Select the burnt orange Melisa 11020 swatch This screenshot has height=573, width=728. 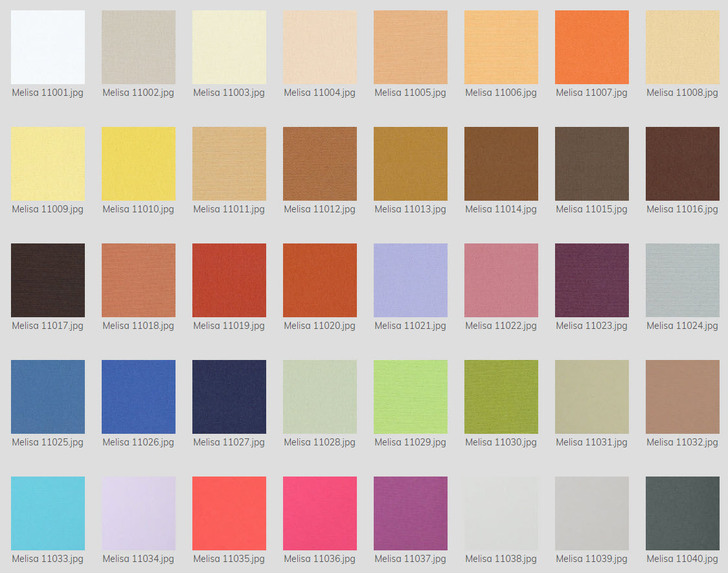coord(320,280)
